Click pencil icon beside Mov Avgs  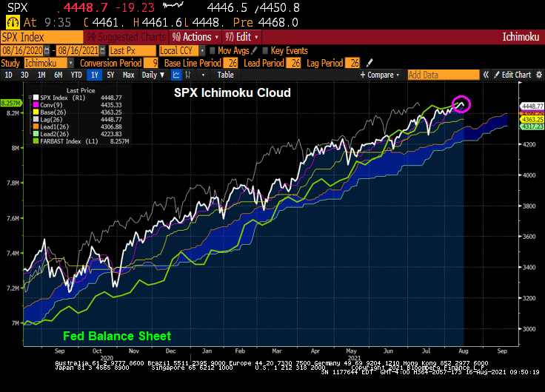(x=253, y=50)
